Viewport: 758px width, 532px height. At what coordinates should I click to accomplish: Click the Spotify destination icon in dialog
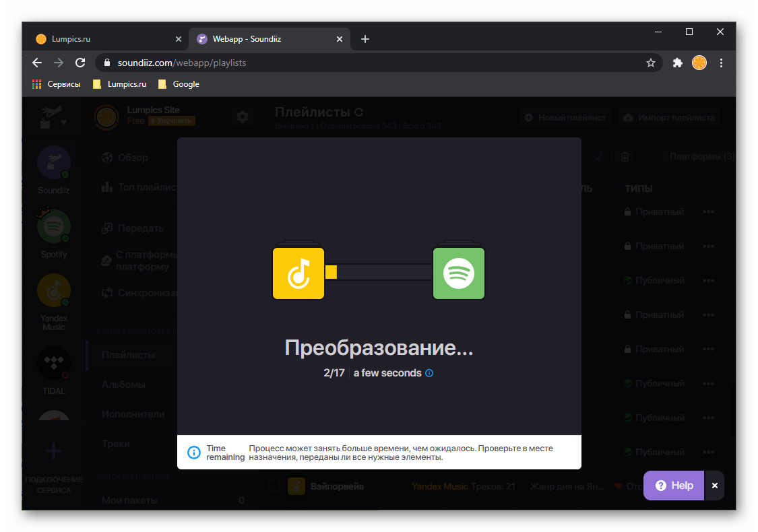[458, 273]
